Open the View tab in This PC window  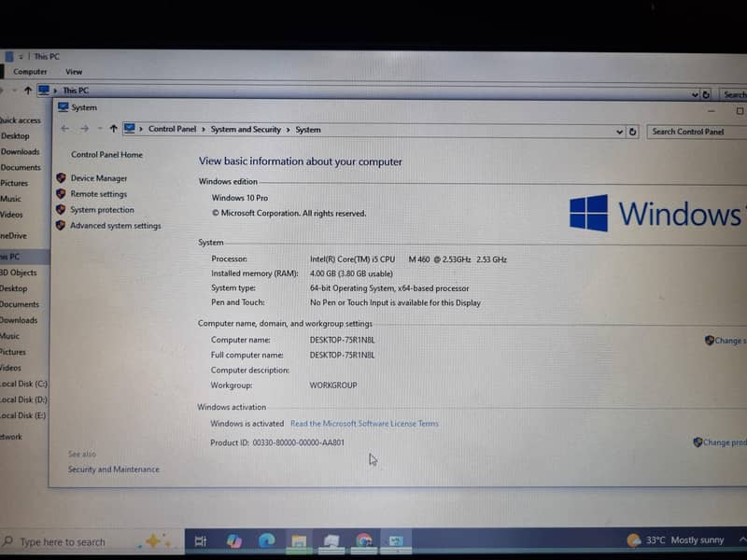[x=74, y=72]
